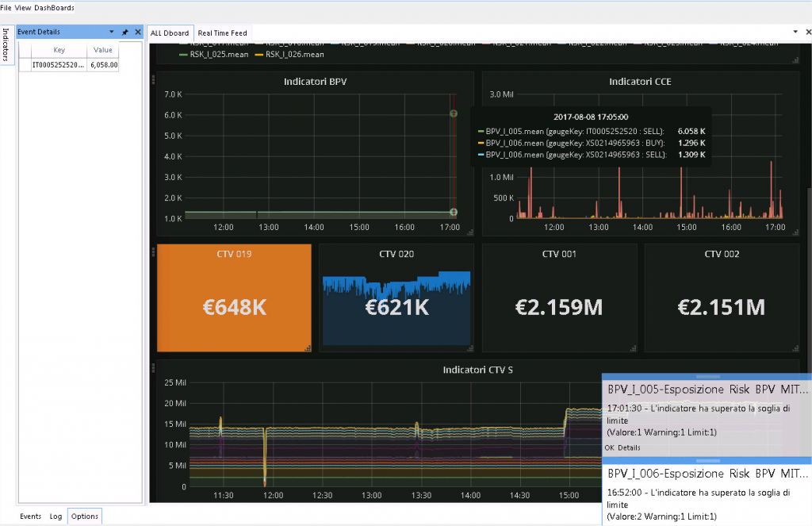Select the IT0005252520 row in Event Details
This screenshot has height=526, width=812.
(x=58, y=65)
